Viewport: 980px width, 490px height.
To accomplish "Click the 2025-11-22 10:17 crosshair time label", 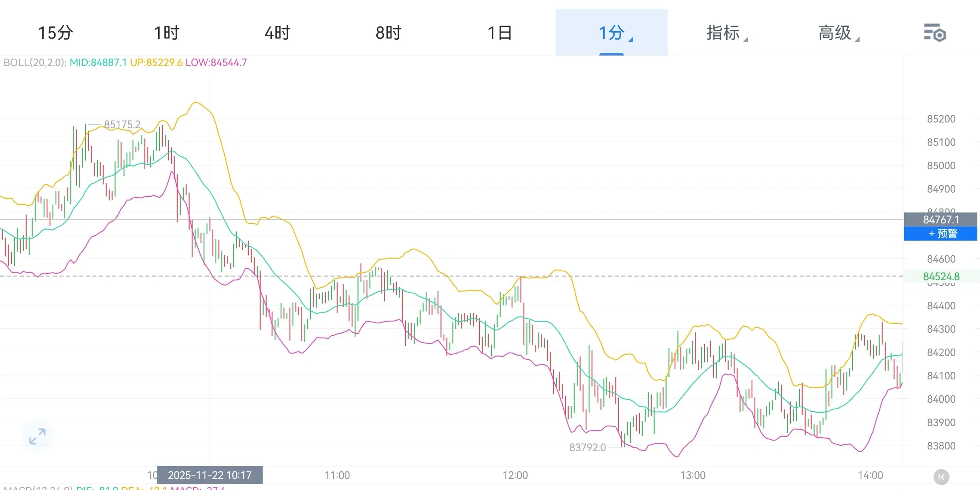I will click(x=210, y=475).
